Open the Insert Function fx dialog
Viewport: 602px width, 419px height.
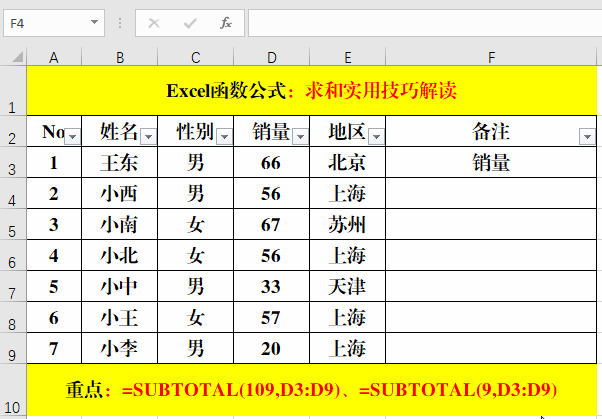pyautogui.click(x=226, y=23)
